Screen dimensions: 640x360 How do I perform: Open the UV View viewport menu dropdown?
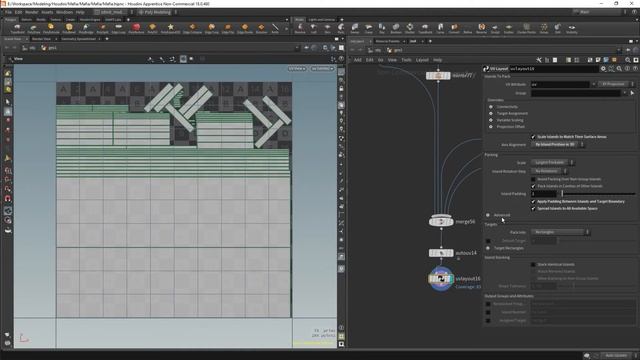[x=297, y=69]
